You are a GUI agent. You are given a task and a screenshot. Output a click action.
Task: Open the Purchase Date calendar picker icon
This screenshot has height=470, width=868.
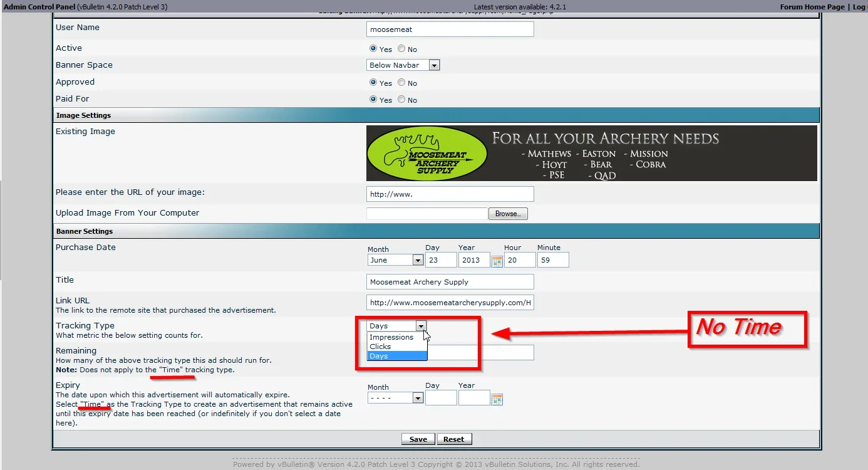(497, 261)
